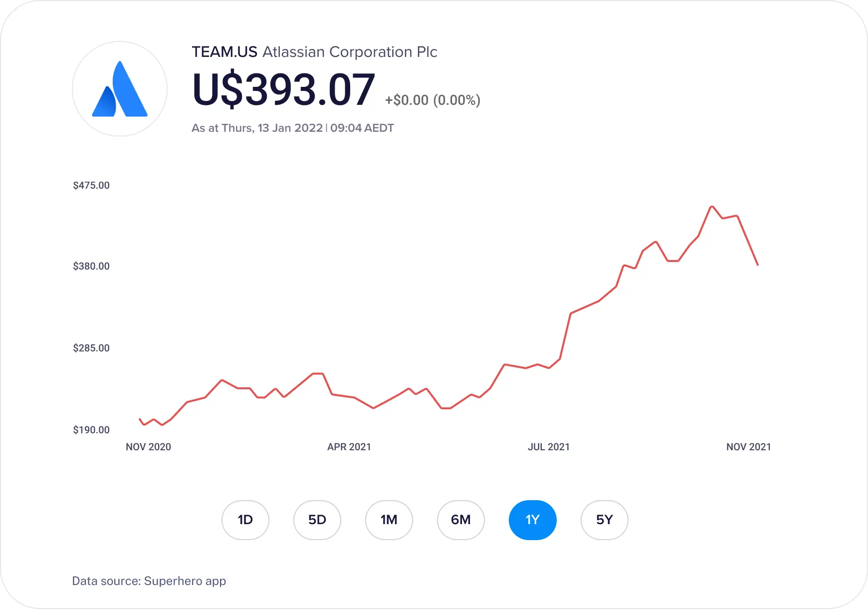The height and width of the screenshot is (609, 868).
Task: Click the $285.00 axis label
Action: click(91, 348)
